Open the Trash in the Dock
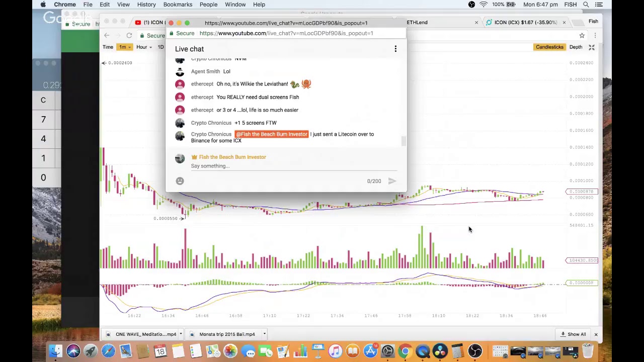This screenshot has width=644, height=362. pos(587,351)
